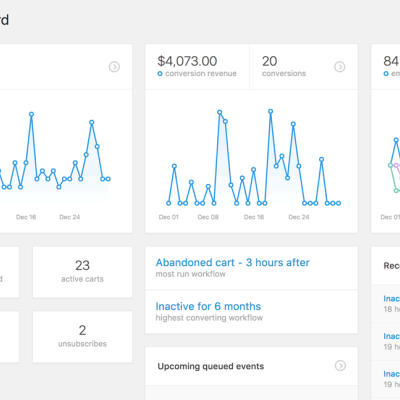Open Upcoming queued events arrow icon

click(340, 366)
